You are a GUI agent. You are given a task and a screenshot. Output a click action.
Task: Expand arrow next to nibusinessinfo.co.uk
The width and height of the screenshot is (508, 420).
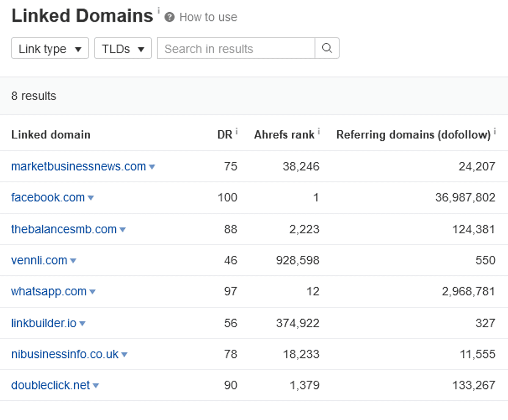[x=124, y=355]
